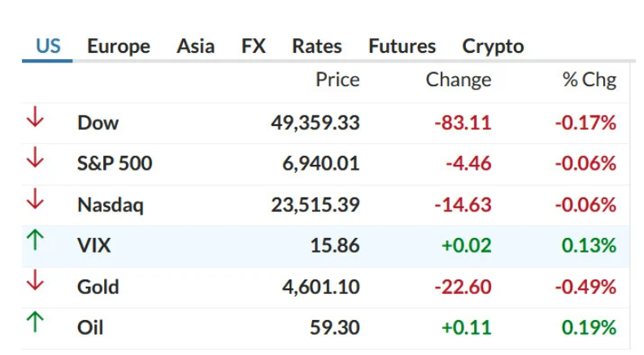
Task: Select the FX tab
Action: [x=253, y=46]
